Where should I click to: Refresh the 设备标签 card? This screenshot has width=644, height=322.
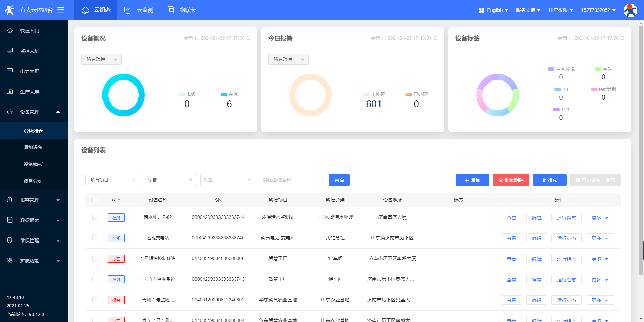pos(622,38)
